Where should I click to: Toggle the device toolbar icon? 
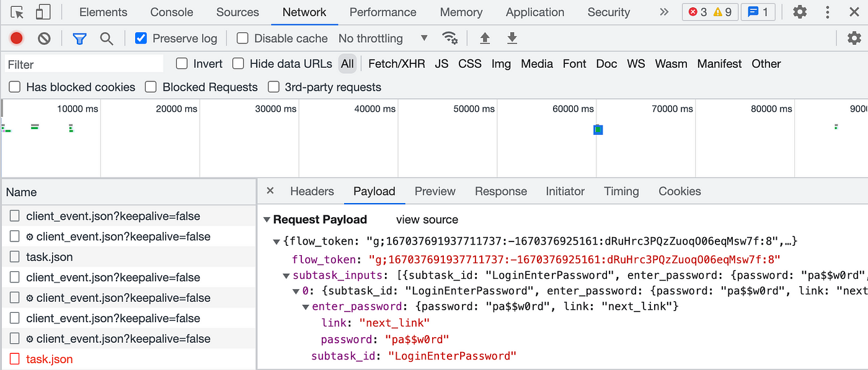[43, 12]
